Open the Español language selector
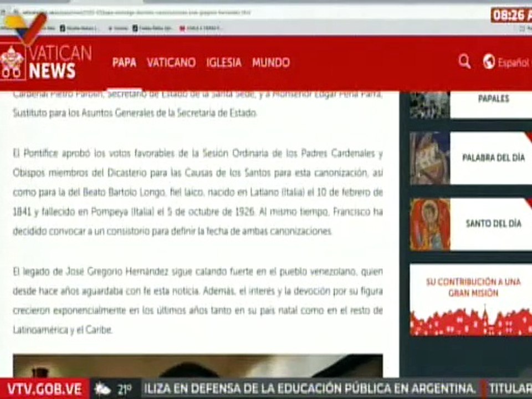 (x=514, y=63)
